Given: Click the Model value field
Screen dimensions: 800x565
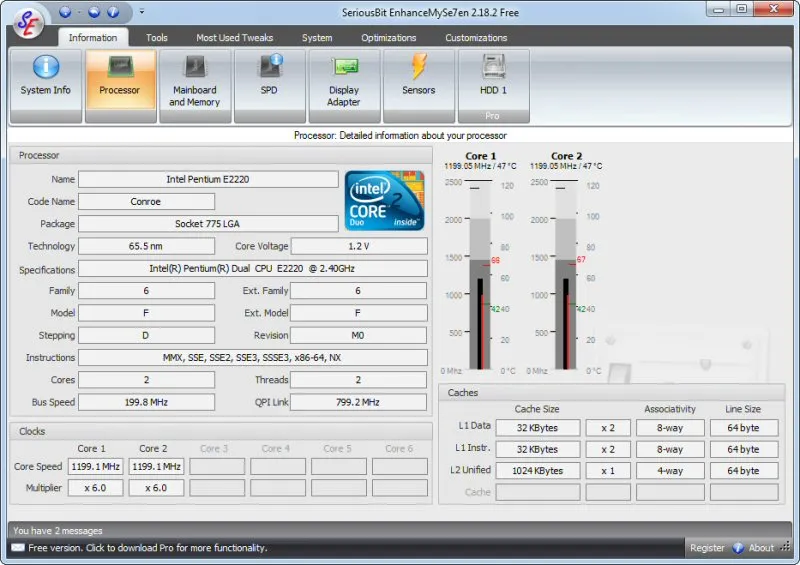Looking at the screenshot, I should pos(146,313).
